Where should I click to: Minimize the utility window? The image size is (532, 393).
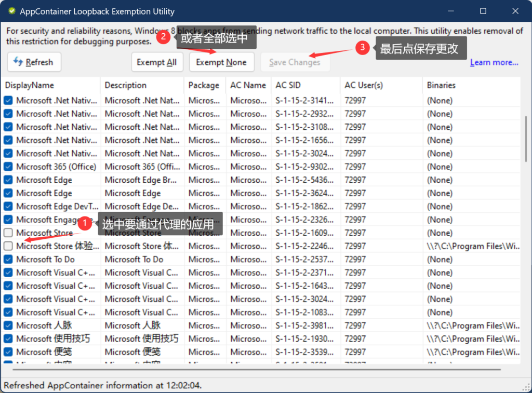tap(451, 11)
